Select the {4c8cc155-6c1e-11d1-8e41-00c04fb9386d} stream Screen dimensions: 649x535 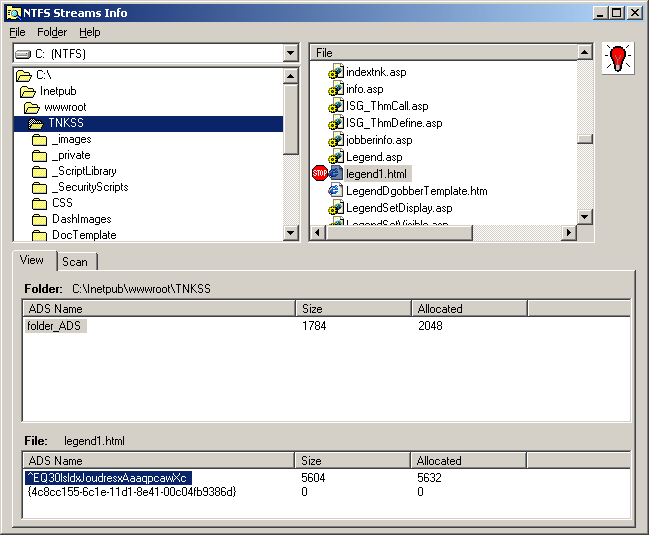tap(132, 492)
